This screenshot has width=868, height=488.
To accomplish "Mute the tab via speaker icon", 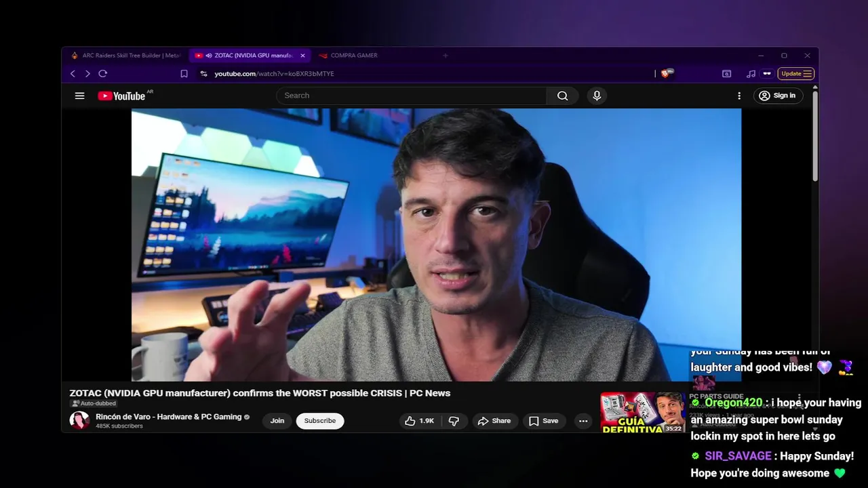I will [209, 56].
